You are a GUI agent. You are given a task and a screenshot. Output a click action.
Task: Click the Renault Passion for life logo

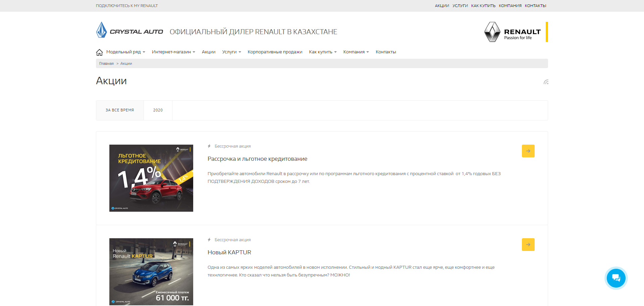coord(516,32)
